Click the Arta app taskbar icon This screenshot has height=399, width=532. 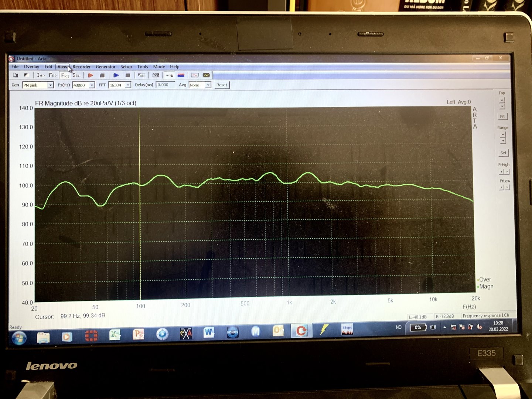301,330
